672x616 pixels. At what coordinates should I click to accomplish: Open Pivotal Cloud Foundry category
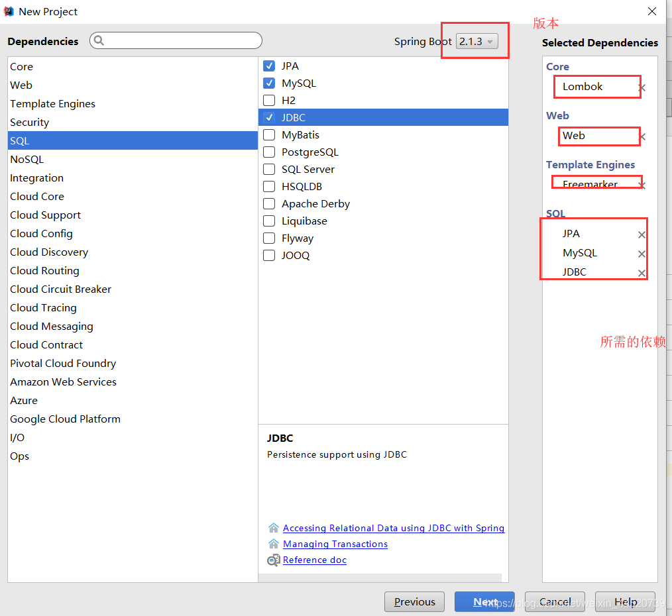[x=133, y=363]
